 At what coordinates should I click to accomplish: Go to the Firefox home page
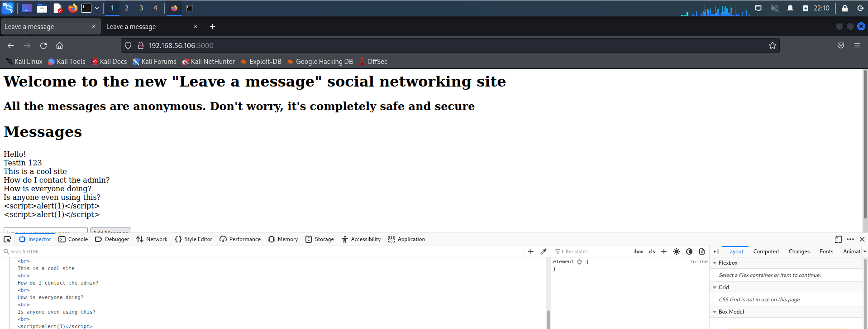59,45
